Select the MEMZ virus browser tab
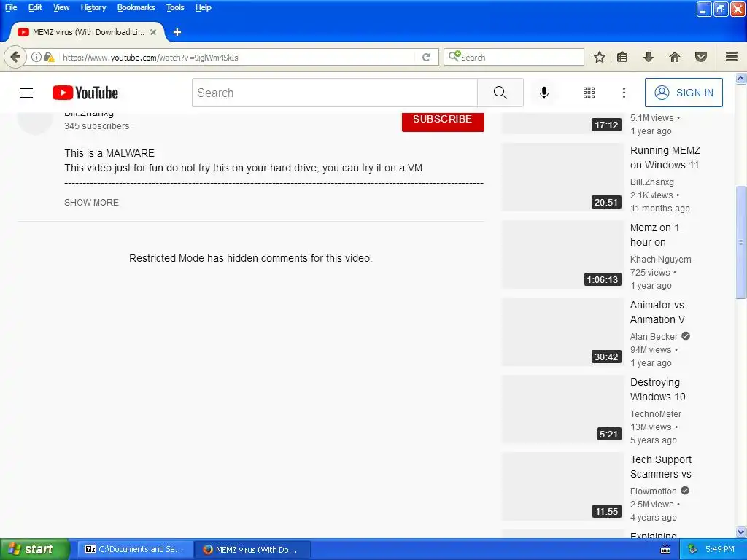747x560 pixels. click(x=87, y=32)
